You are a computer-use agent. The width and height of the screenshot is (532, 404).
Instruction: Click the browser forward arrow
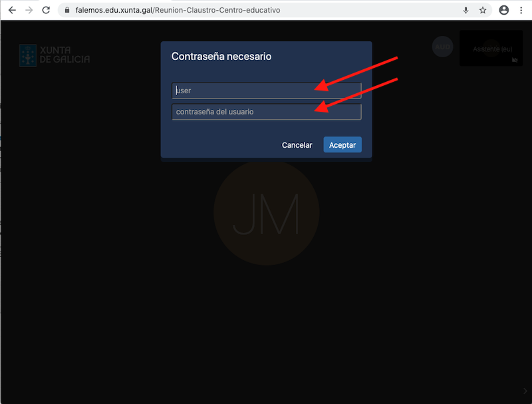tap(29, 10)
